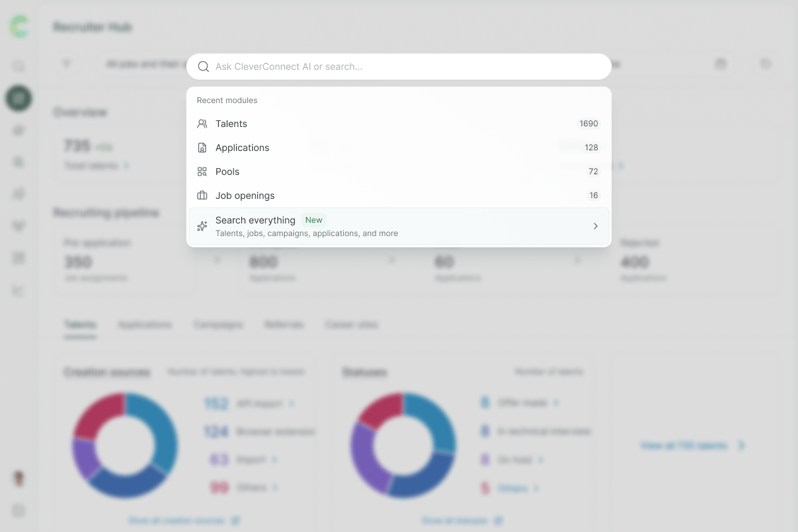Choose Search everything option

[399, 226]
